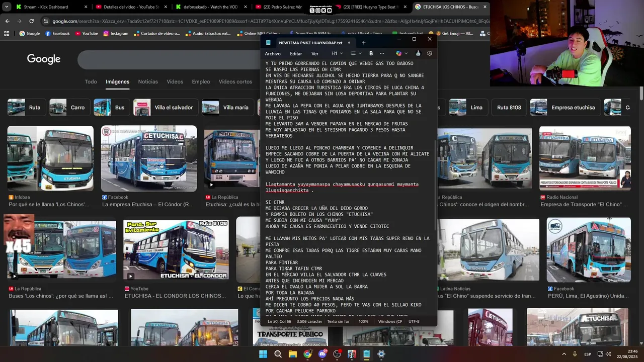Open Get Emoji bookmark

(454, 34)
